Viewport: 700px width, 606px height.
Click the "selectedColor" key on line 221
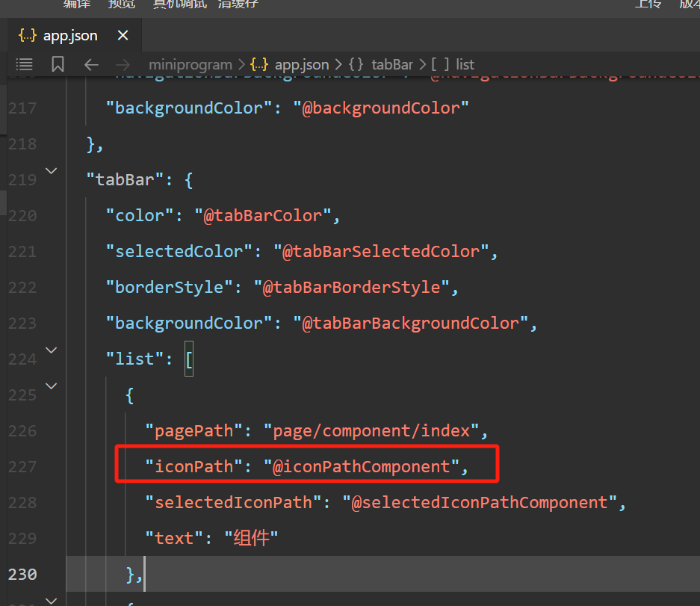click(179, 251)
